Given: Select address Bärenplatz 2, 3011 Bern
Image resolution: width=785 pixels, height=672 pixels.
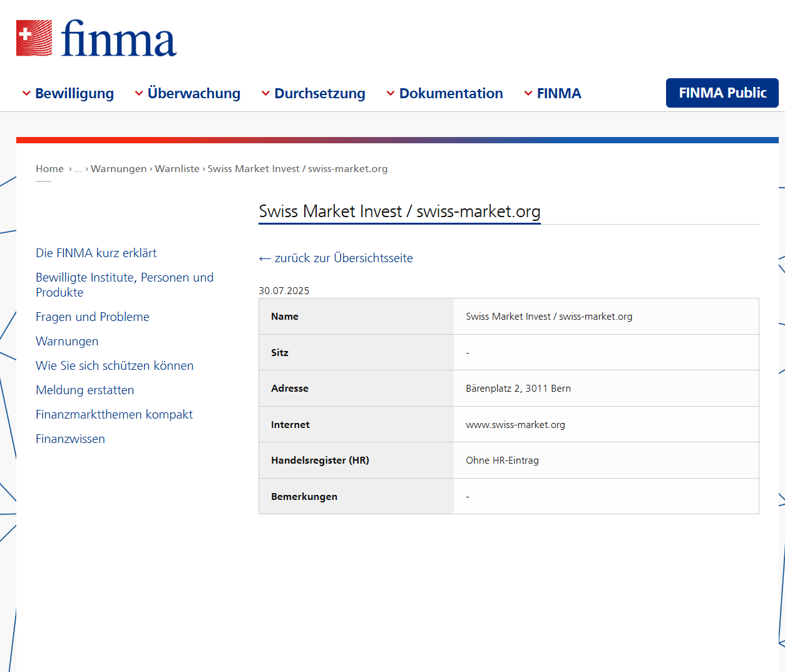Looking at the screenshot, I should point(518,389).
